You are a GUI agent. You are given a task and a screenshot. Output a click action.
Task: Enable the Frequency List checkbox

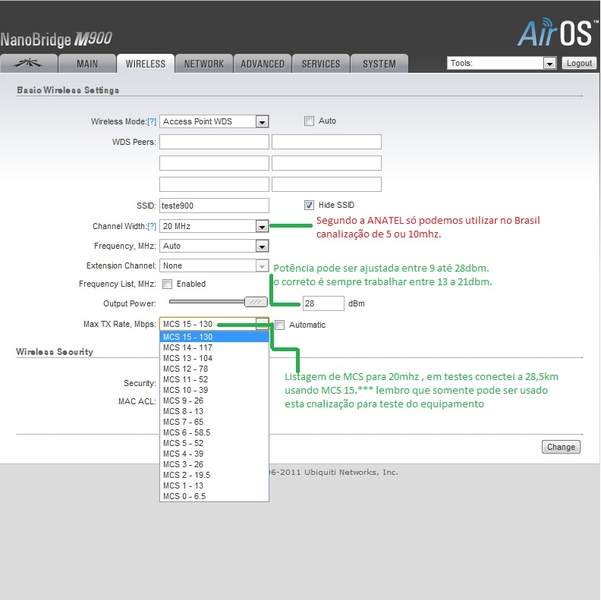[167, 284]
